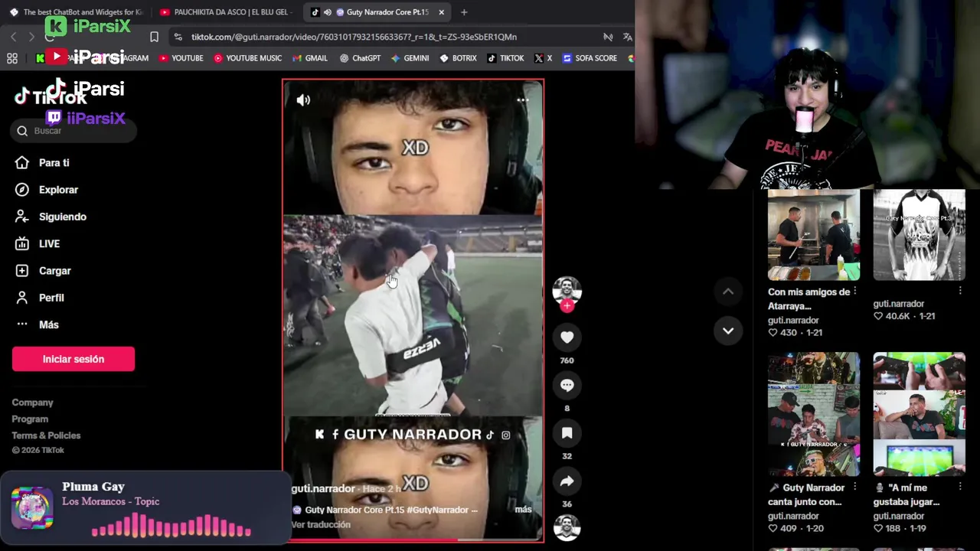The width and height of the screenshot is (980, 551).
Task: Click the Iniciar sesión button
Action: (73, 359)
